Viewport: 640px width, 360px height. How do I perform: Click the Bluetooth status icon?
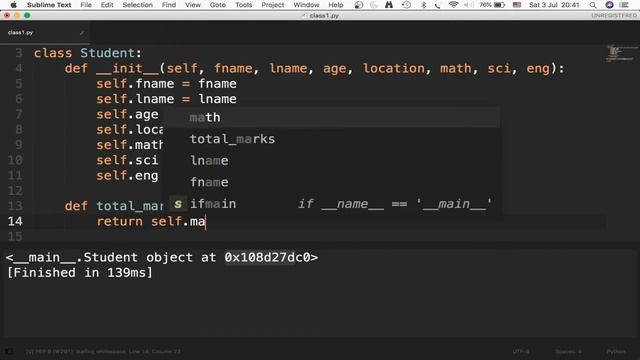coord(423,5)
